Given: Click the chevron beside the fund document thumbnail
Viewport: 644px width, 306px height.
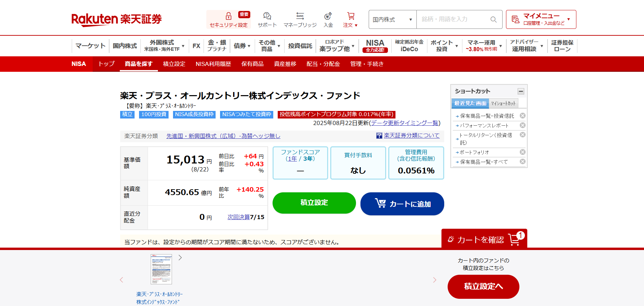Looking at the screenshot, I should coord(180,258).
